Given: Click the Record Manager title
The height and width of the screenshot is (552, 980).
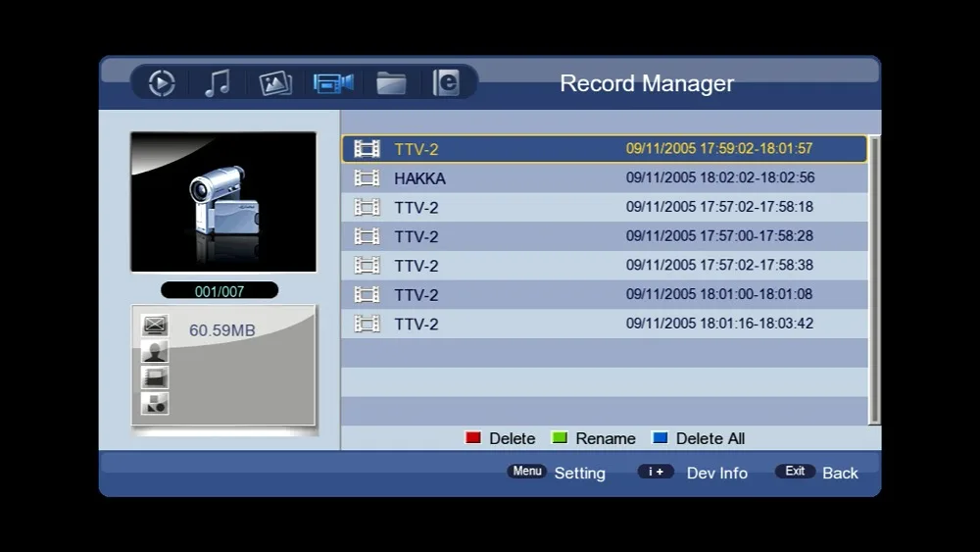Looking at the screenshot, I should pos(647,83).
